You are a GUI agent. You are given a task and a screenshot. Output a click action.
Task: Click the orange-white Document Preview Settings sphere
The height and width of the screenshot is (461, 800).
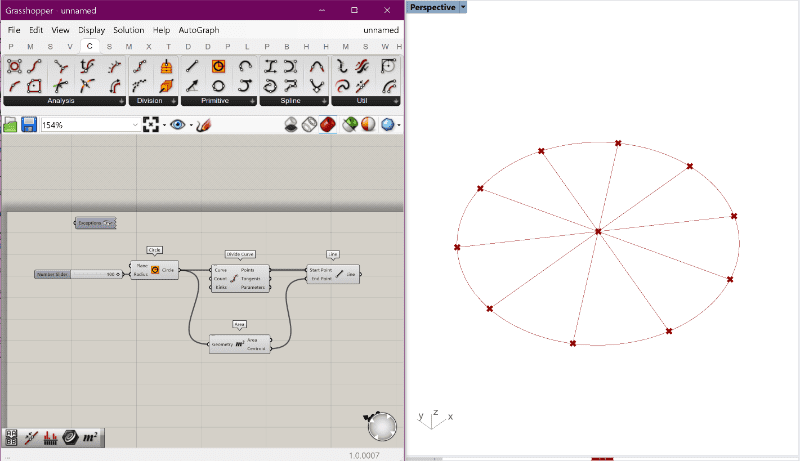368,124
